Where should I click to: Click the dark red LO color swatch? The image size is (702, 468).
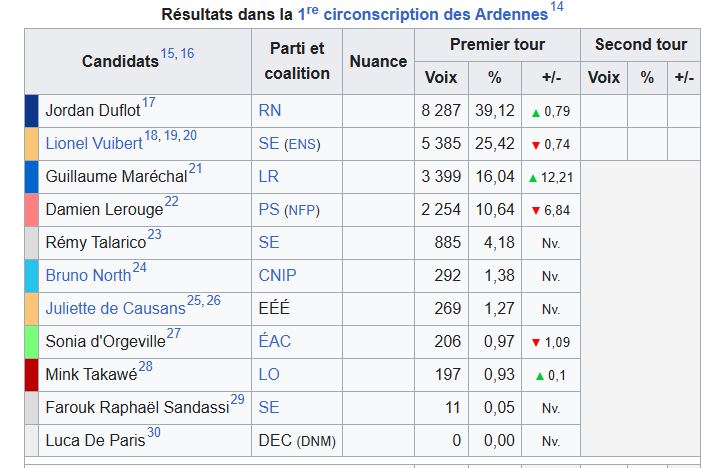32,375
